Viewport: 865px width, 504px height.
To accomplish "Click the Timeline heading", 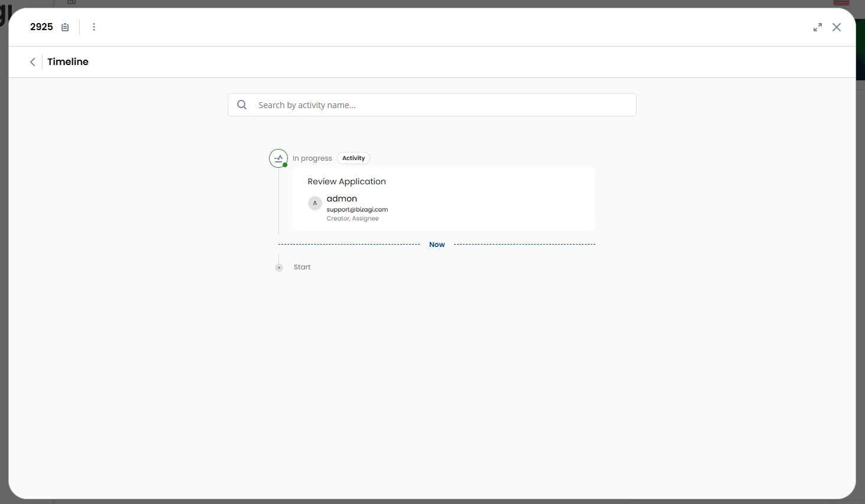I will pos(68,62).
